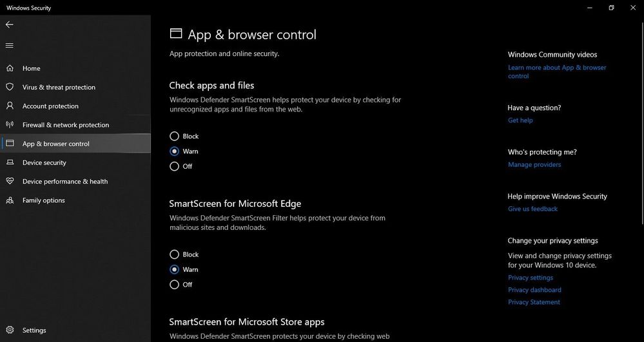Click the back arrow icon

(x=10, y=24)
